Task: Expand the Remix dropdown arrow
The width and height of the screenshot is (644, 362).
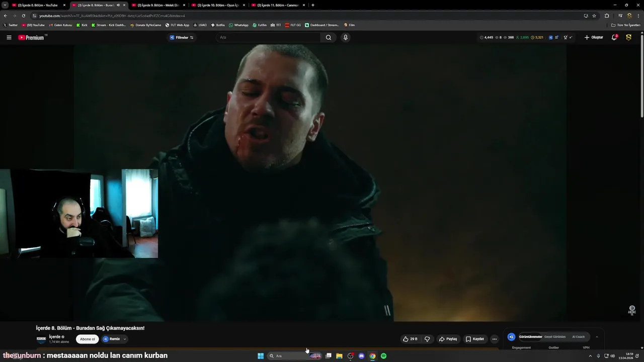Action: pos(125,339)
